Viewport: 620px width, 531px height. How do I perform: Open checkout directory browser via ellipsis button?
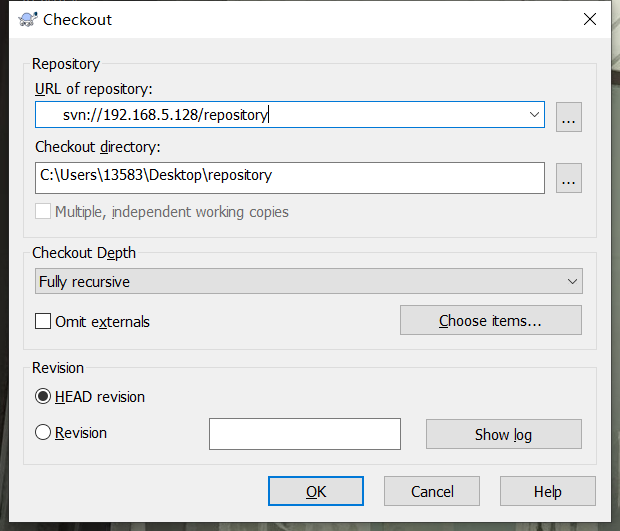(x=569, y=178)
